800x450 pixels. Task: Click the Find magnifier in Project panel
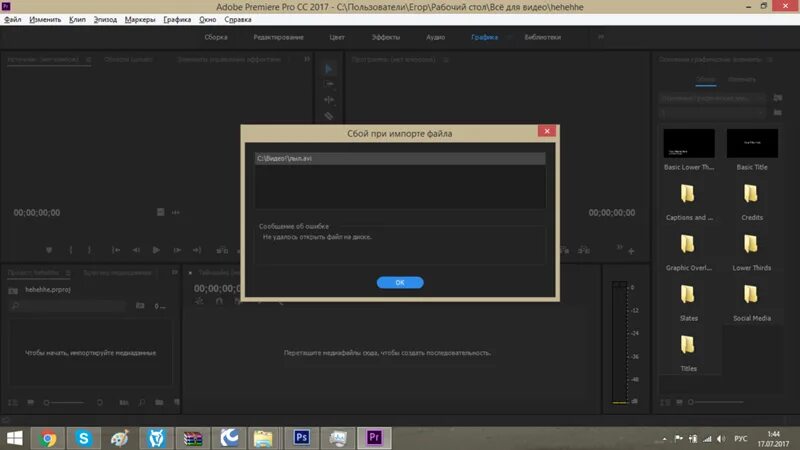(141, 403)
